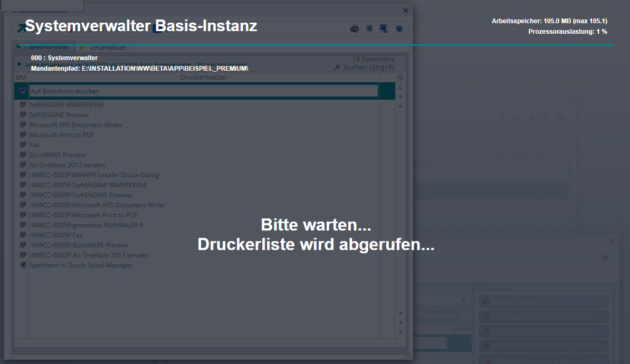This screenshot has height=364, width=630.
Task: Click the icon next to 'Auf Bildschirm drucken'
Action: 23,91
